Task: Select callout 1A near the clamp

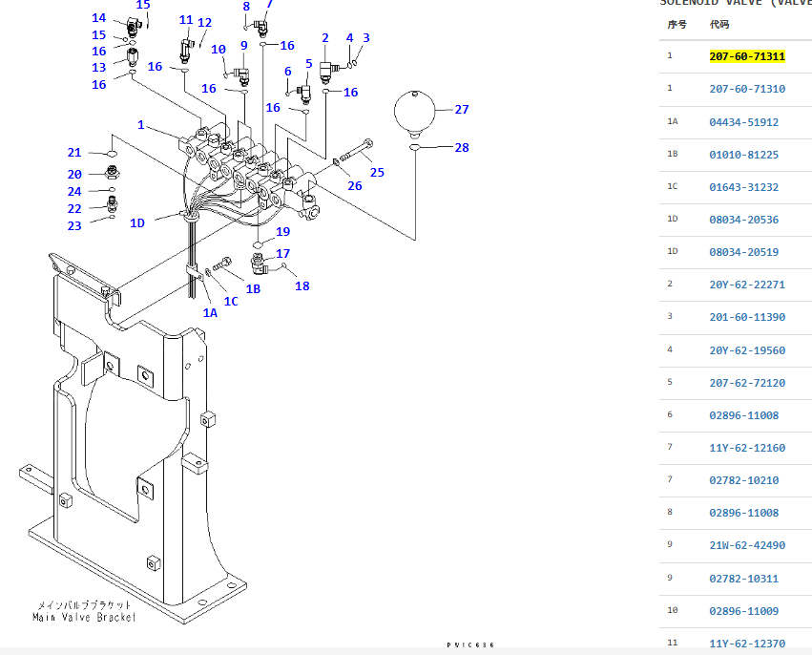Action: click(210, 313)
